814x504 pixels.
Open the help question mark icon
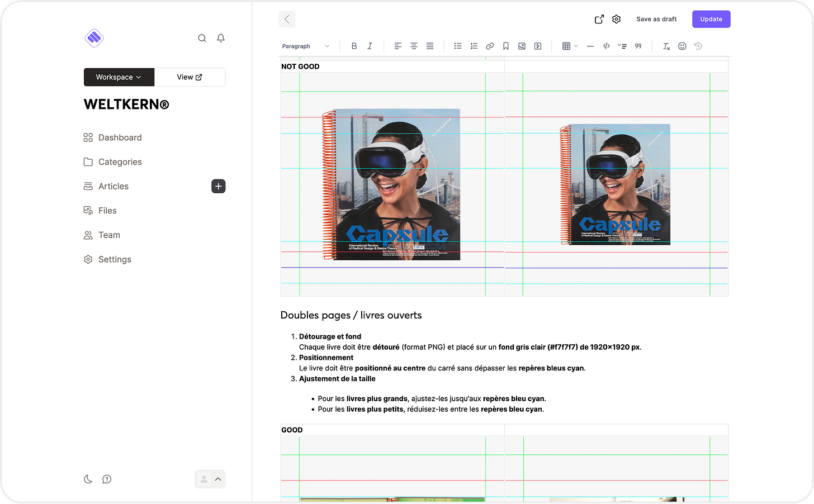(107, 479)
